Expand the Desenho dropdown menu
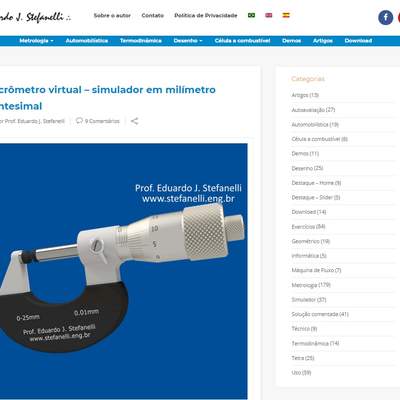The image size is (400, 400). coord(188,41)
